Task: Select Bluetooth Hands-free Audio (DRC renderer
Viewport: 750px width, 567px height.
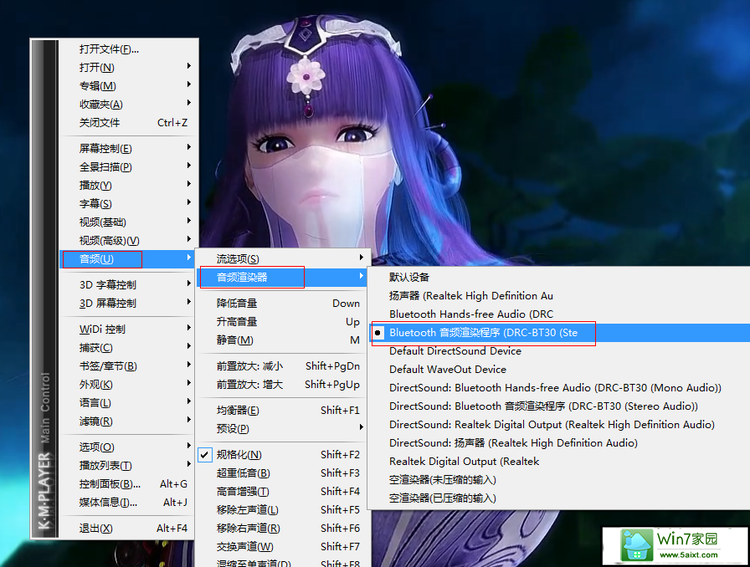Action: tap(560, 314)
